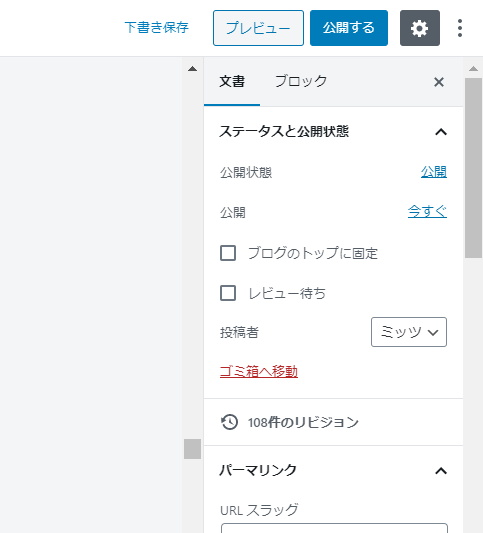The image size is (483, 533).
Task: Enable ブログのトップに固定 checkbox
Action: pyautogui.click(x=228, y=253)
